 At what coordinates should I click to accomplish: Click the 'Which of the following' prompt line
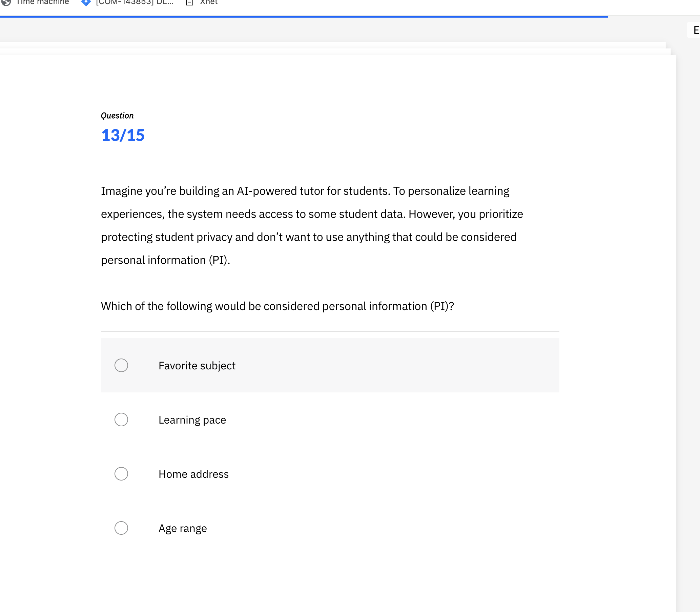pos(277,306)
